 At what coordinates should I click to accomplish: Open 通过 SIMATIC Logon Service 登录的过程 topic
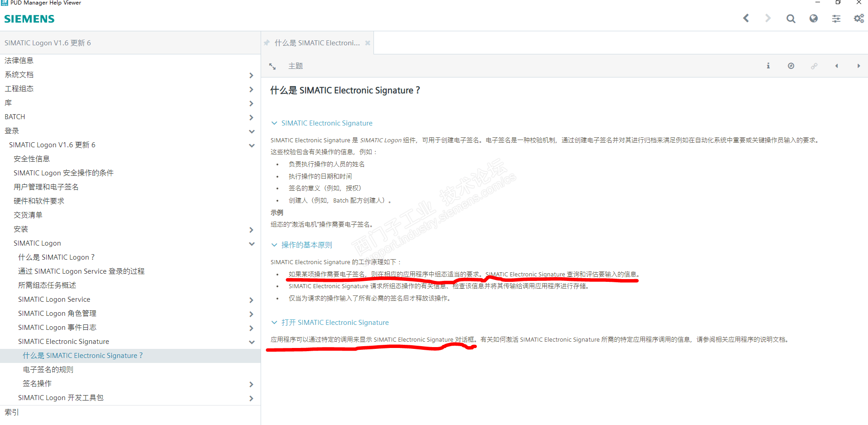(82, 271)
